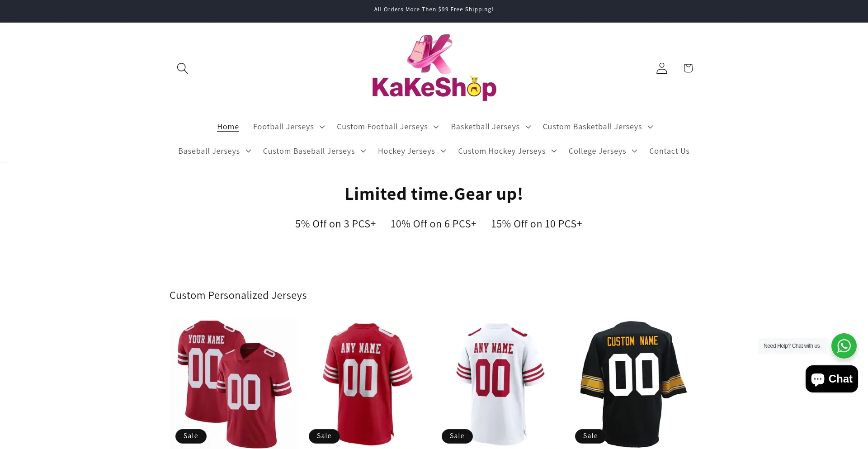The height and width of the screenshot is (449, 868).
Task: Expand the Baseball Jerseys menu
Action: click(x=214, y=151)
